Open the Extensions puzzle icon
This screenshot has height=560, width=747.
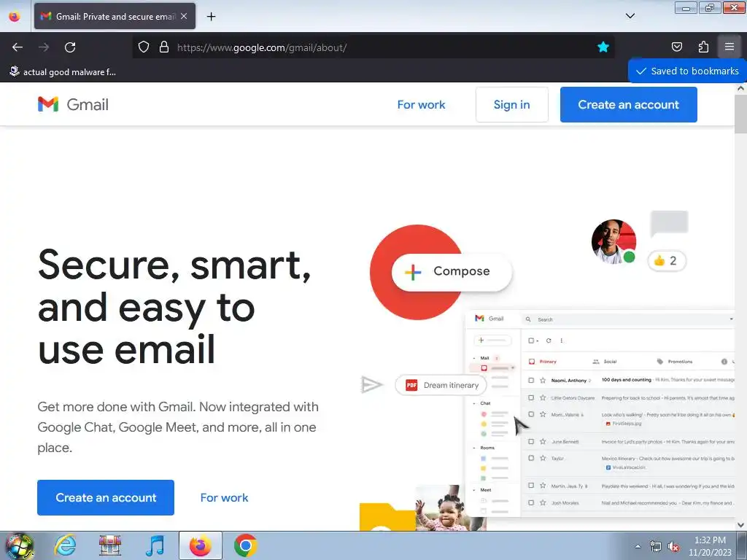[x=703, y=47]
